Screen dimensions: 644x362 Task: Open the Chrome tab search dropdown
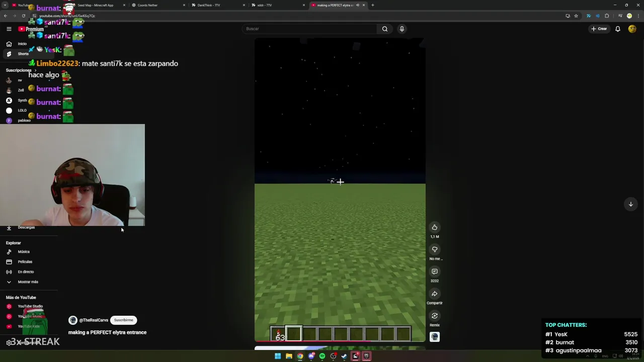point(5,5)
